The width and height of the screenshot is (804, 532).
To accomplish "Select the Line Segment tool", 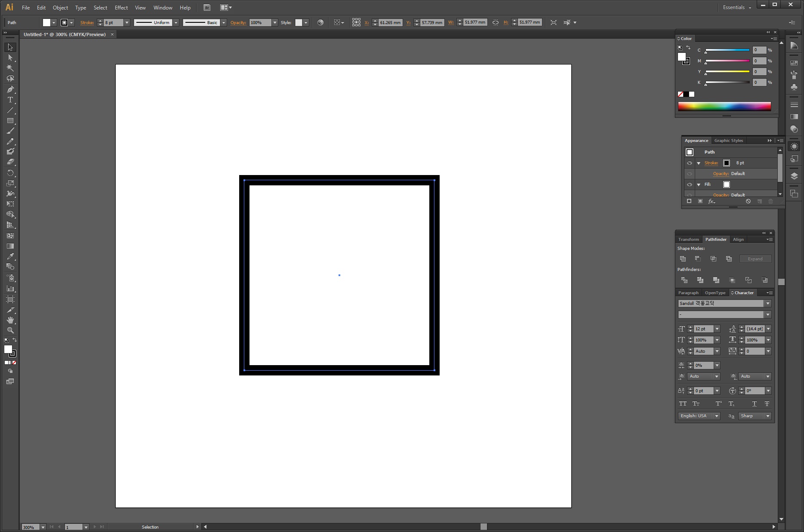I will coord(10,110).
